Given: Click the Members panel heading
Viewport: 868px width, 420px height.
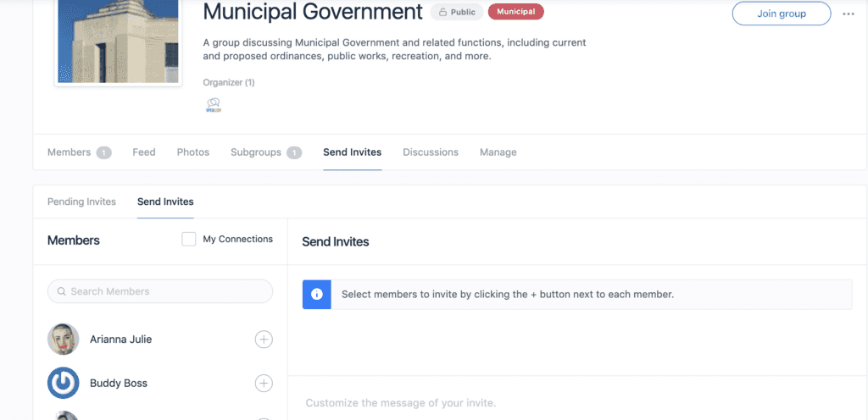Looking at the screenshot, I should (74, 240).
